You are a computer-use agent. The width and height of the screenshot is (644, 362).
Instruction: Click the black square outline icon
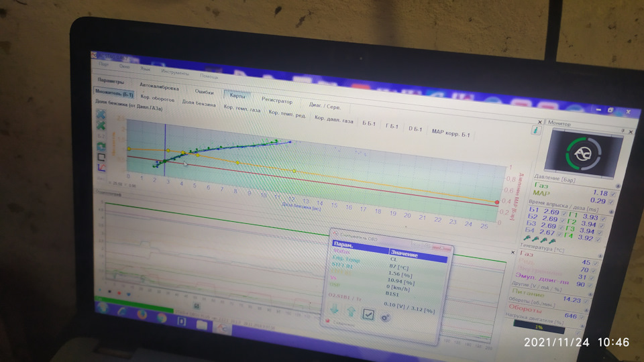pyautogui.click(x=101, y=157)
